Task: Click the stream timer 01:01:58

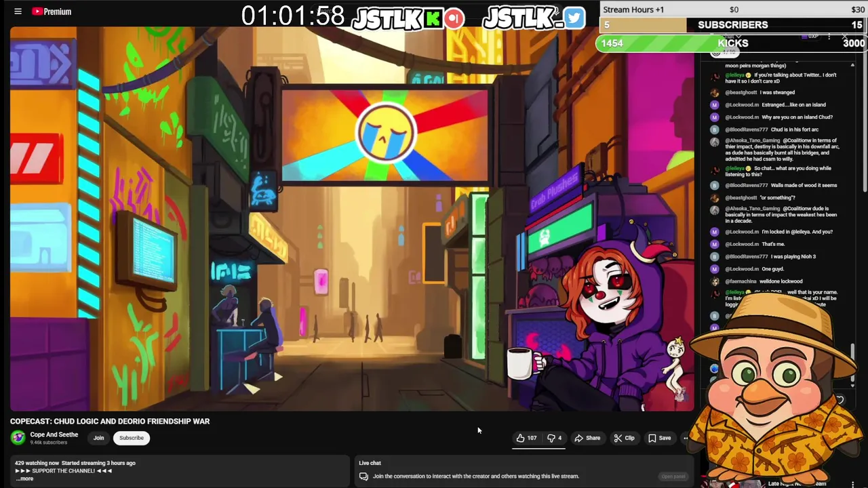Action: click(x=293, y=16)
